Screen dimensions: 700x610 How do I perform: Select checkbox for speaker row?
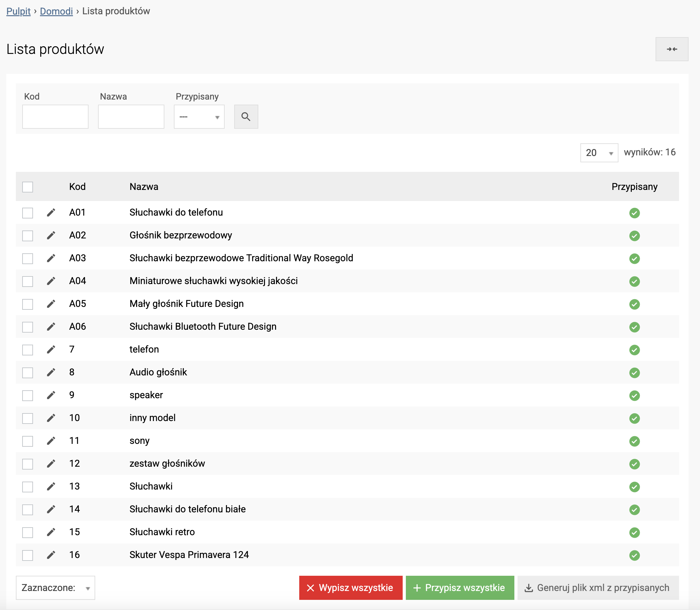coord(28,396)
